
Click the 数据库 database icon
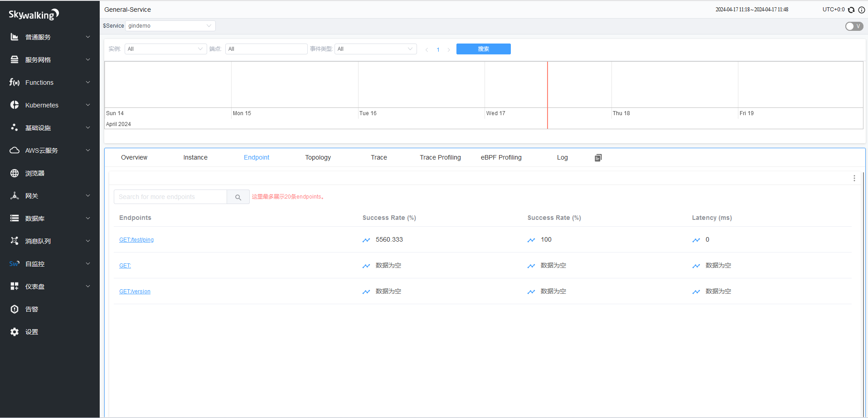(15, 218)
